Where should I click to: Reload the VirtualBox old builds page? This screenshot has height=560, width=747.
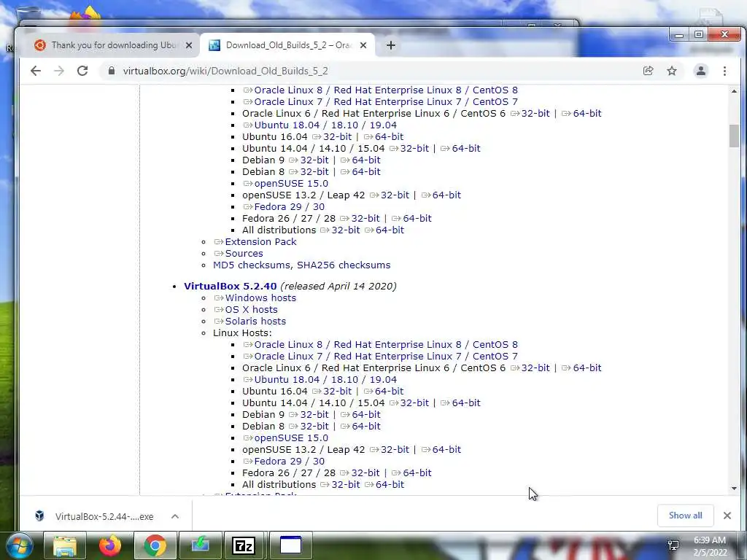[x=82, y=71]
